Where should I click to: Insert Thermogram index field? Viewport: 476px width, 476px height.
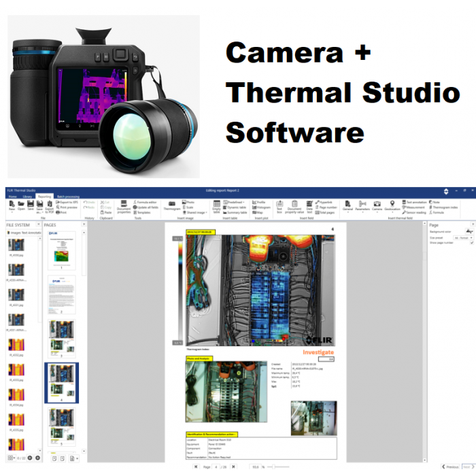pyautogui.click(x=443, y=207)
